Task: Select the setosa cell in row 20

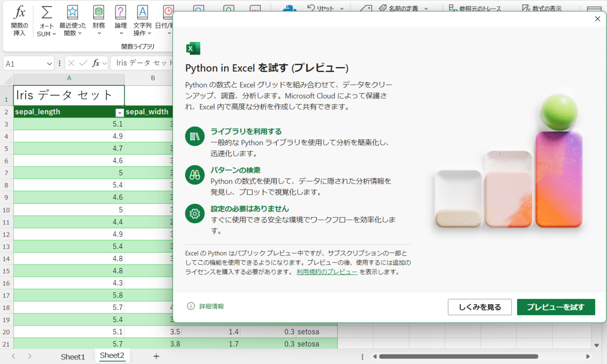Action: 317,332
